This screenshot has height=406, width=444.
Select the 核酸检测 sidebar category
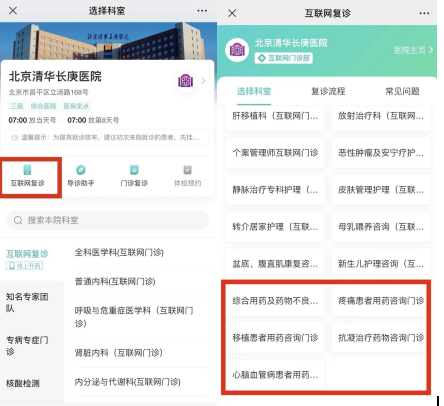tap(23, 383)
